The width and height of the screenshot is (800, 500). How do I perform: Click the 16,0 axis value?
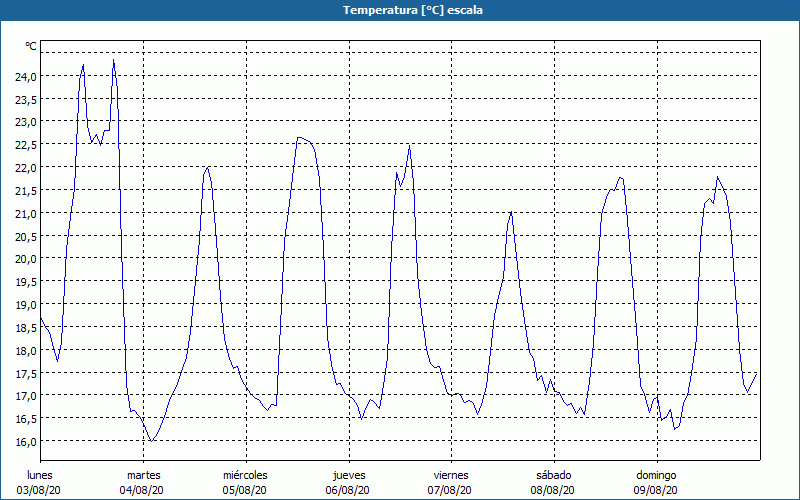tap(26, 442)
